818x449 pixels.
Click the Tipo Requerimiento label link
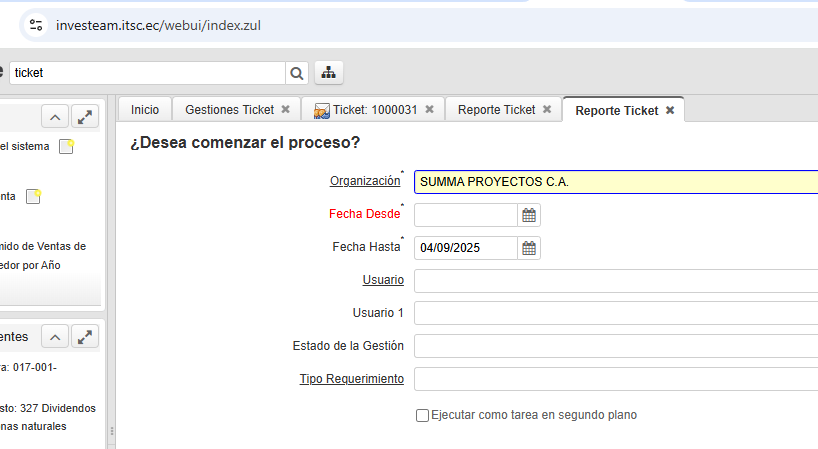[x=351, y=379]
